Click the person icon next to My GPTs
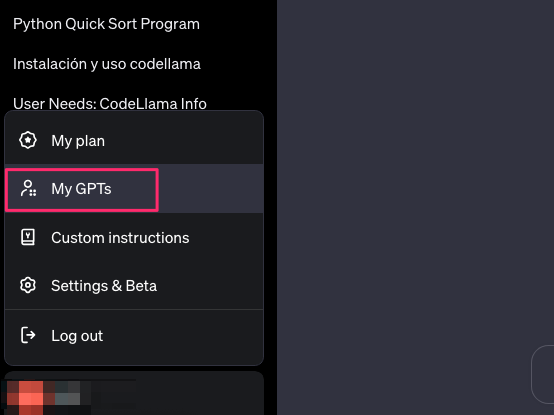This screenshot has width=554, height=415. point(28,188)
